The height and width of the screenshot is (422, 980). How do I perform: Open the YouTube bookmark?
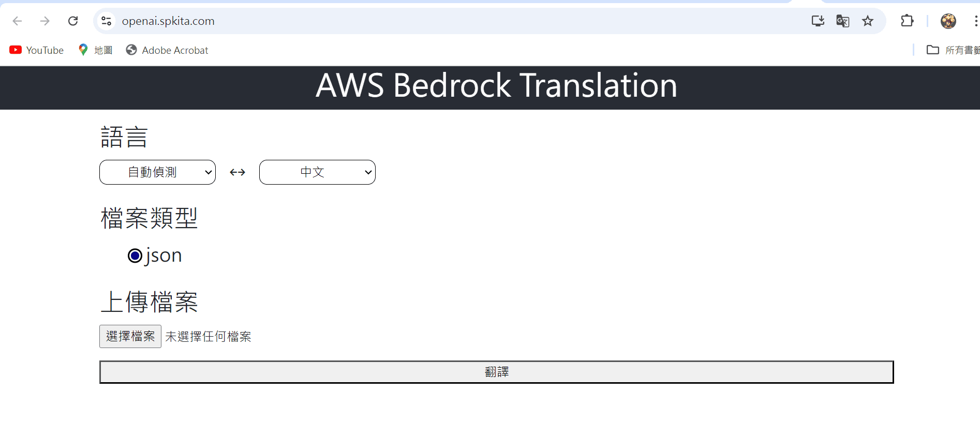[x=37, y=50]
